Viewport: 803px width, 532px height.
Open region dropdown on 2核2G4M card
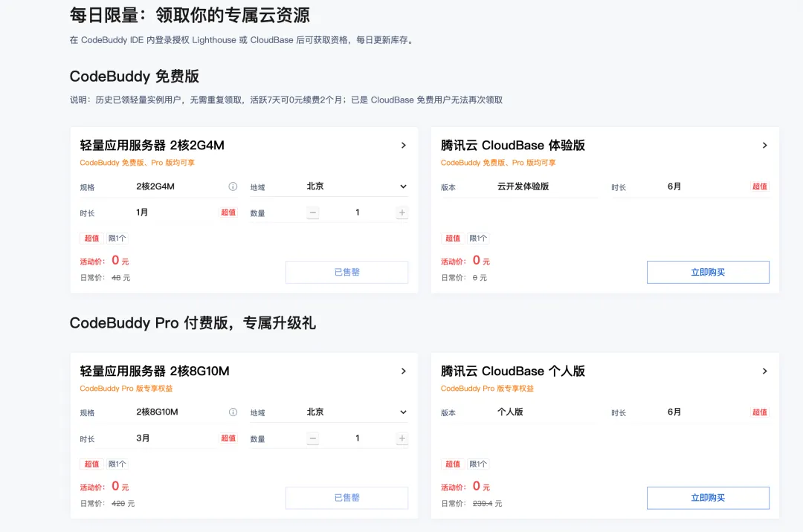[357, 186]
